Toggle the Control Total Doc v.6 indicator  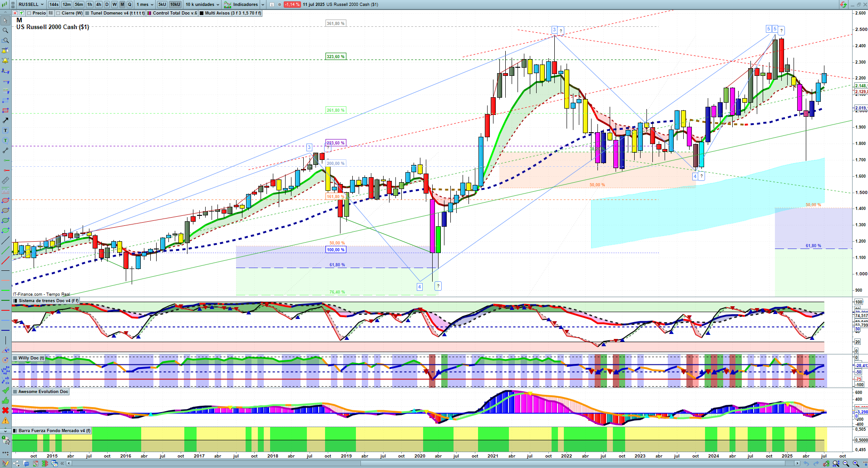point(149,13)
